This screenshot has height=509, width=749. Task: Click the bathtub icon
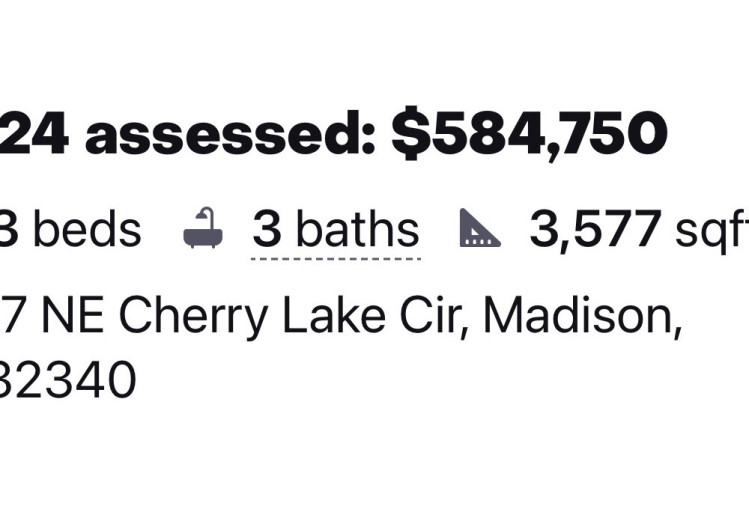[203, 230]
